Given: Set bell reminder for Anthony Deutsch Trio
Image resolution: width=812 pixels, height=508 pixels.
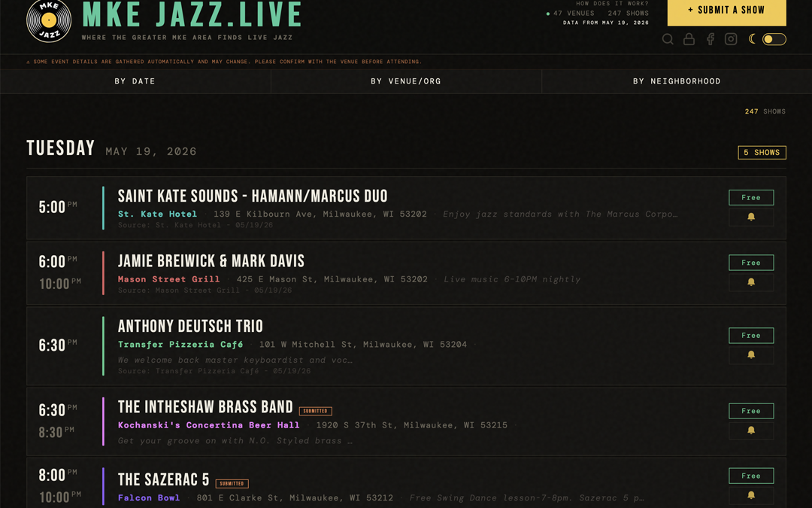Looking at the screenshot, I should [x=751, y=355].
